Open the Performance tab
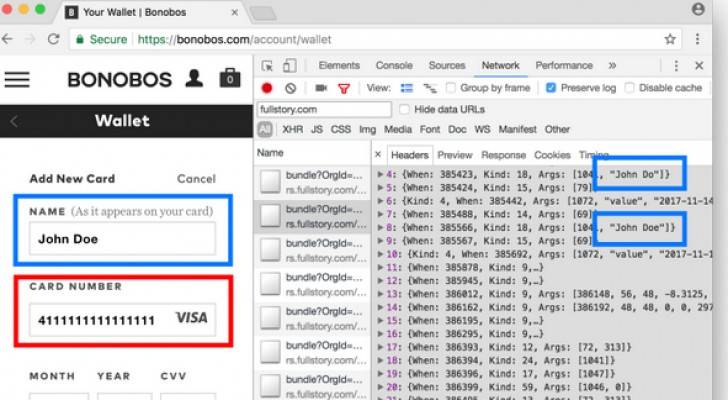This screenshot has height=400, width=728. (x=564, y=65)
